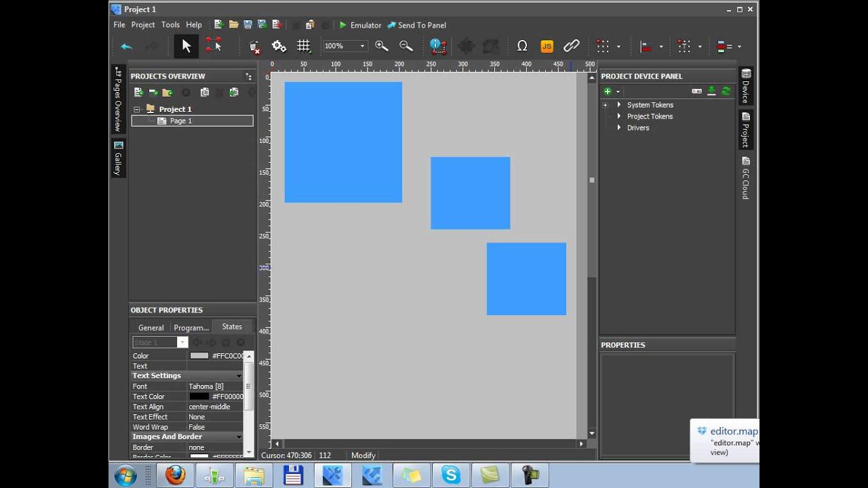Click the zoom in magnifier
Image resolution: width=868 pixels, height=488 pixels.
[x=382, y=46]
